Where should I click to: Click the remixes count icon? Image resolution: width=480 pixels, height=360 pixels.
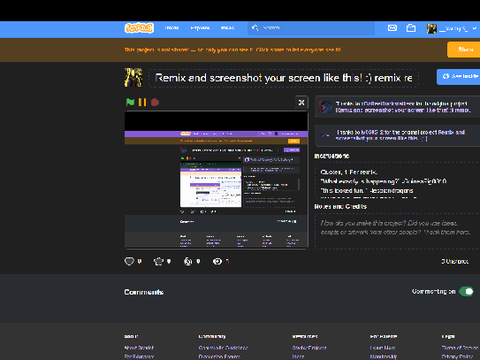coord(188,261)
